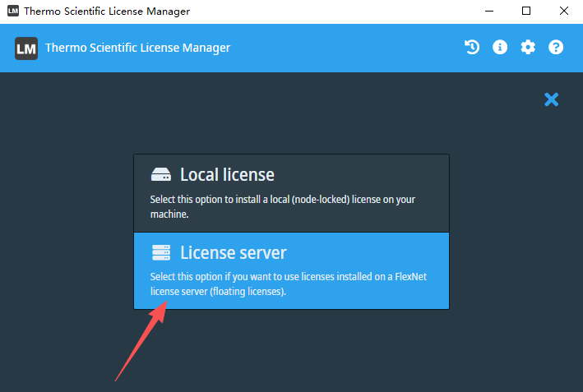Close the License Manager window
This screenshot has width=583, height=392.
[563, 12]
